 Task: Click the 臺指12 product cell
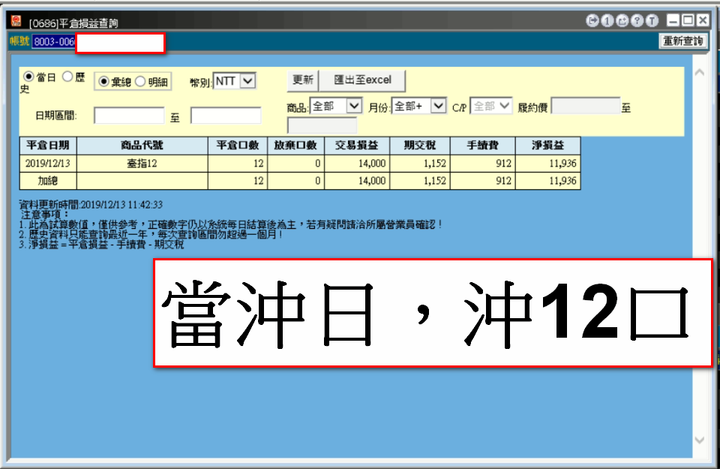[142, 164]
